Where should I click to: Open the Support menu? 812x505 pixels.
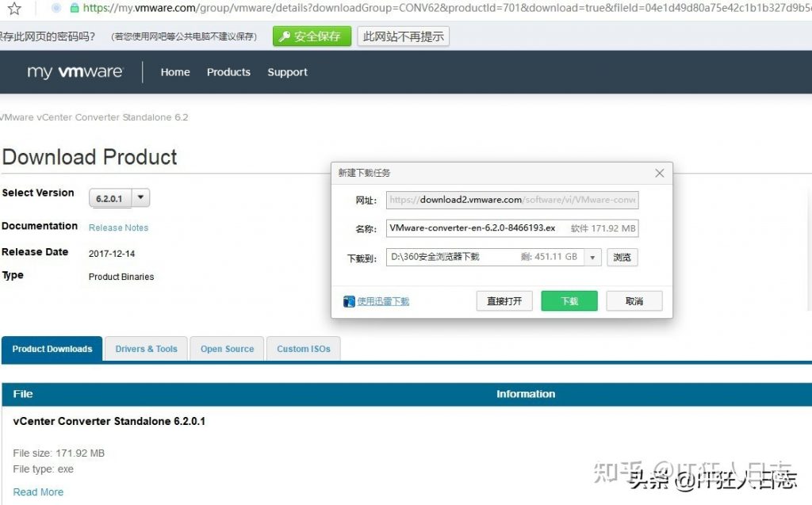point(287,72)
